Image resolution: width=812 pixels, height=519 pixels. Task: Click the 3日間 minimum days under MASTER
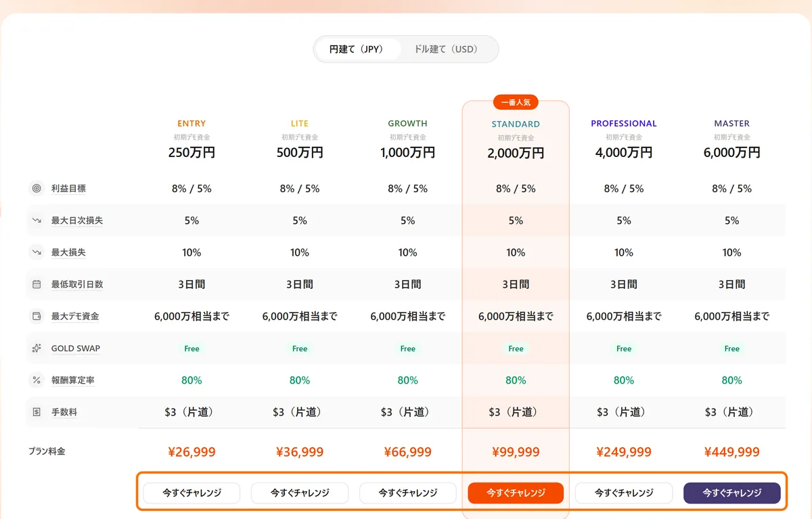[732, 284]
